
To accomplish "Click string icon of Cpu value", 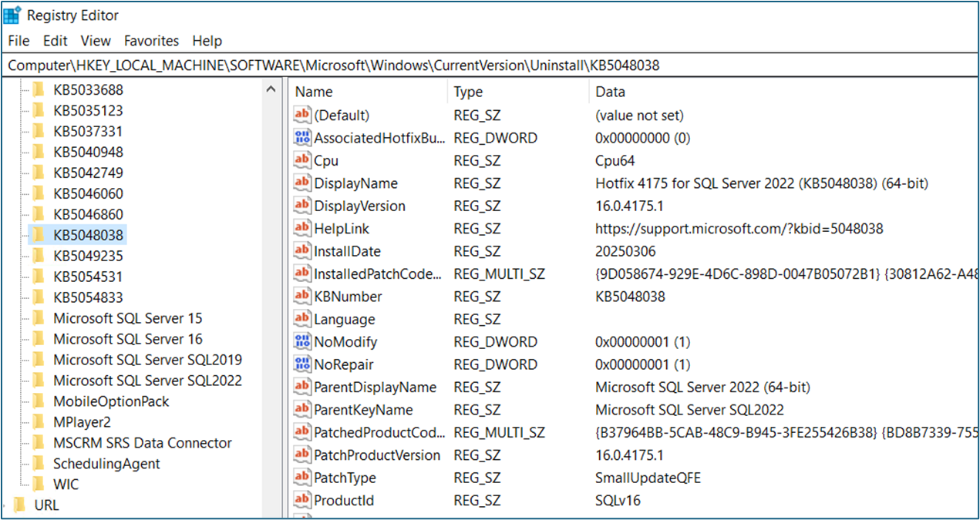I will pos(302,161).
